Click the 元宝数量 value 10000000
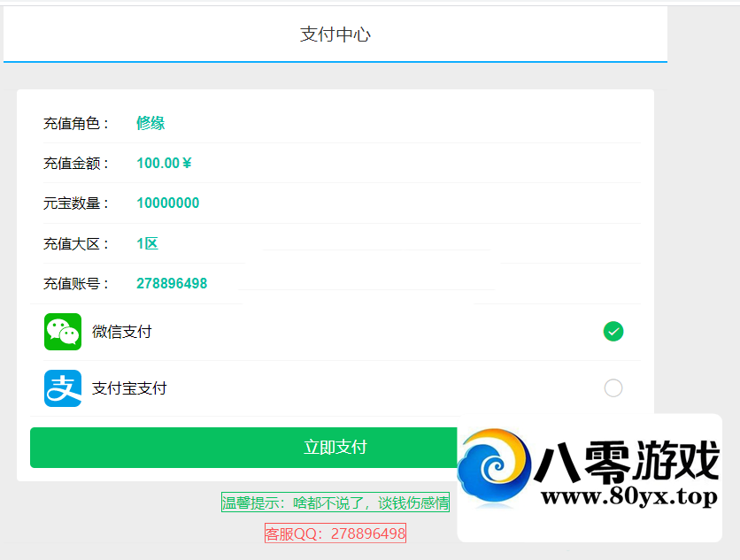The height and width of the screenshot is (560, 740). pyautogui.click(x=167, y=203)
